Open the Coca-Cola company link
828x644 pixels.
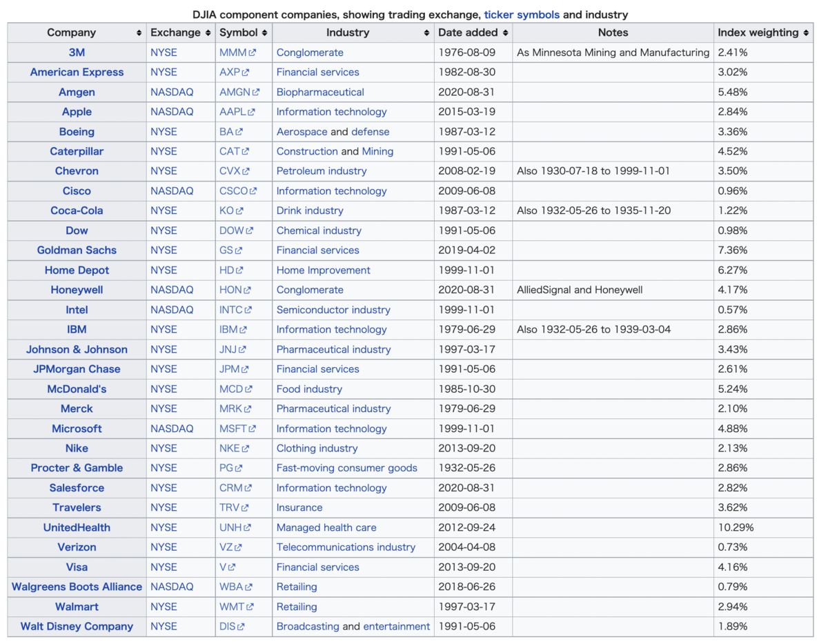click(x=77, y=211)
